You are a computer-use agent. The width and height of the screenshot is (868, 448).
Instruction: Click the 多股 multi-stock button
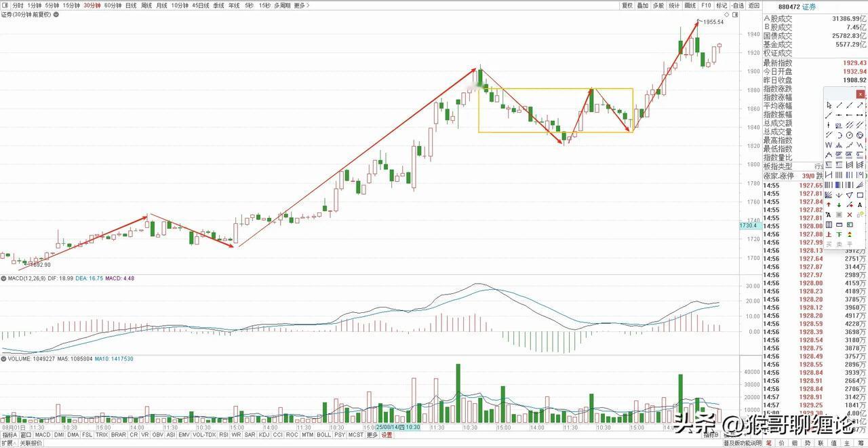tap(658, 5)
